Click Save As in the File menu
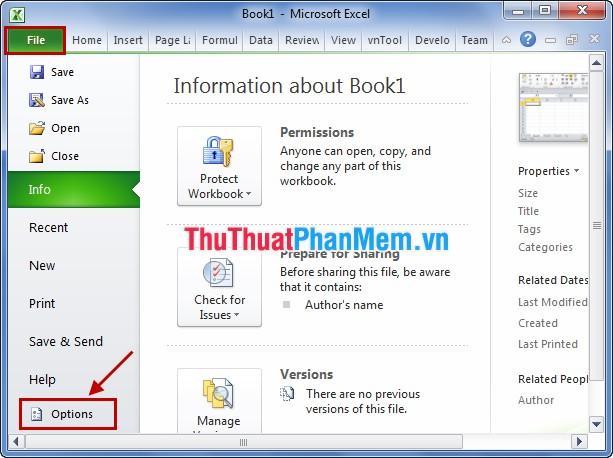The width and height of the screenshot is (613, 458). [70, 100]
